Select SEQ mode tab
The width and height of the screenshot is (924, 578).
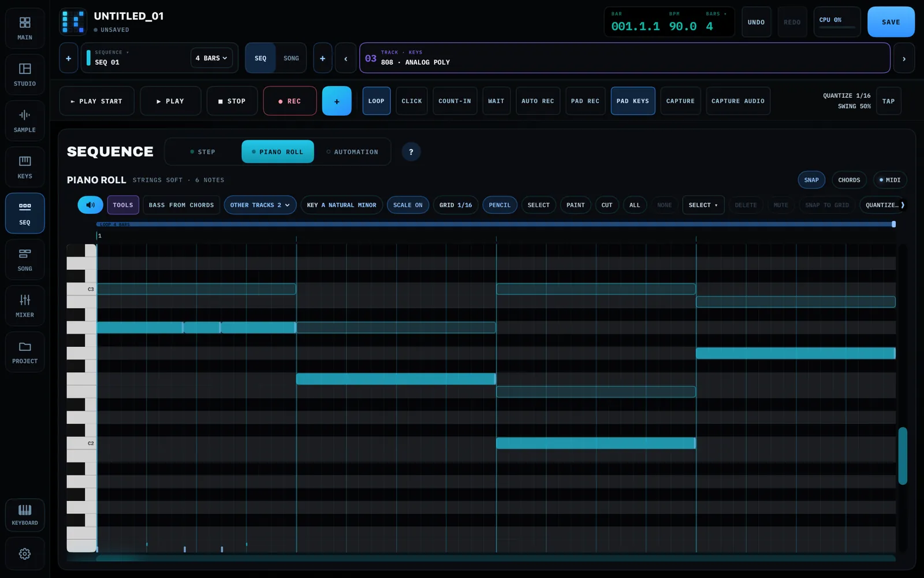click(260, 58)
